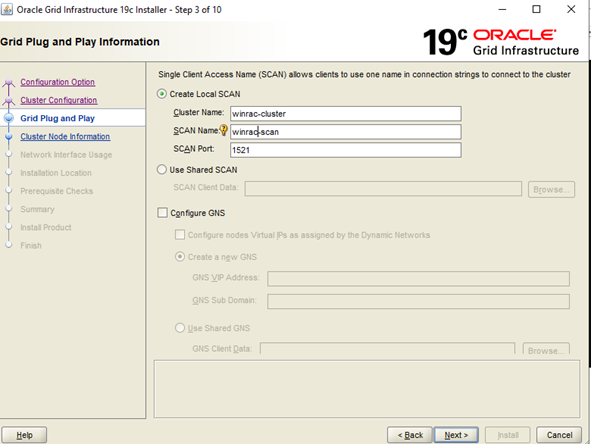Click the SCAN Port field showing 1521
The width and height of the screenshot is (591, 444).
coord(346,150)
